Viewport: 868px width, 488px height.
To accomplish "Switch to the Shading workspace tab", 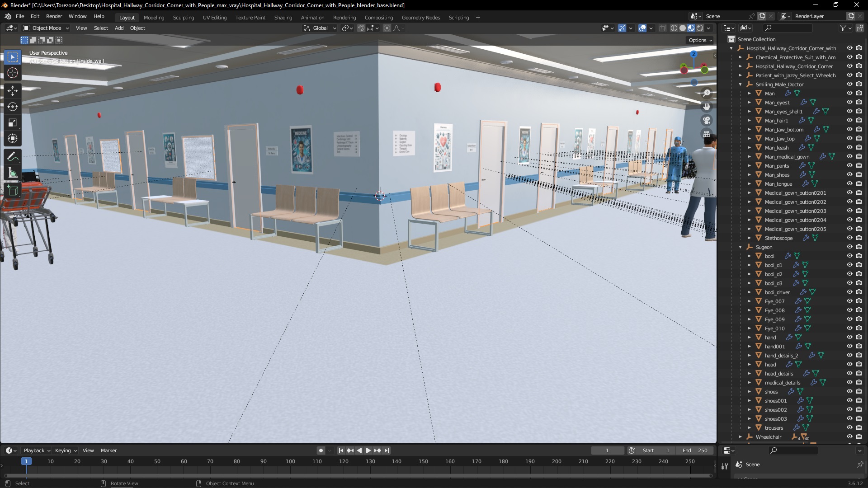I will click(x=283, y=18).
